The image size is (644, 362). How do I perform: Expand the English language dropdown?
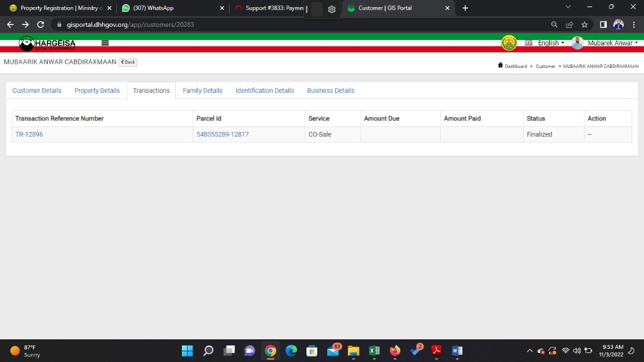click(x=551, y=43)
